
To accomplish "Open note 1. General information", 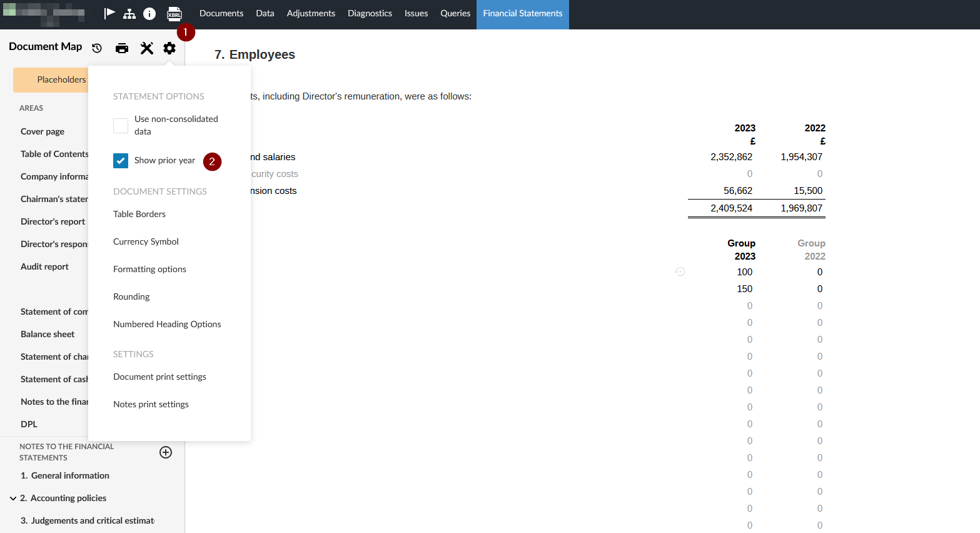I will click(65, 475).
